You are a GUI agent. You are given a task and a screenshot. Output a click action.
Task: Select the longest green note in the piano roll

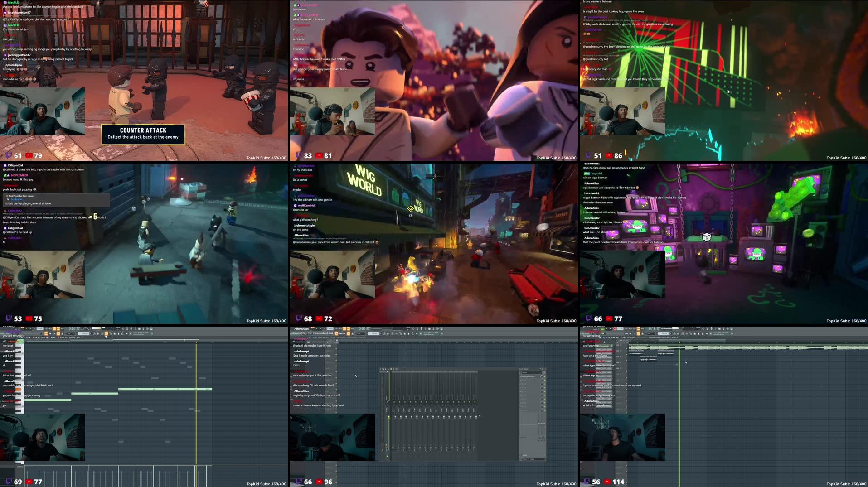tap(165, 389)
